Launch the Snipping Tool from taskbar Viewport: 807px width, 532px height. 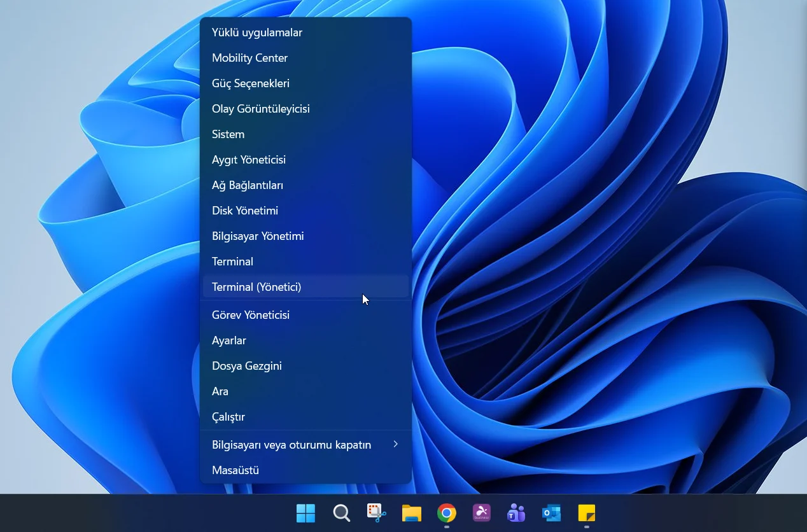click(x=377, y=513)
